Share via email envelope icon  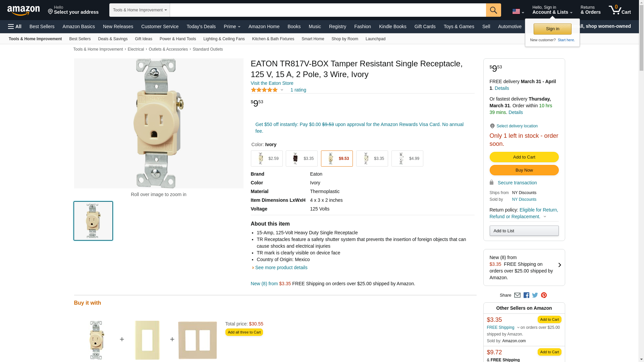[517, 295]
